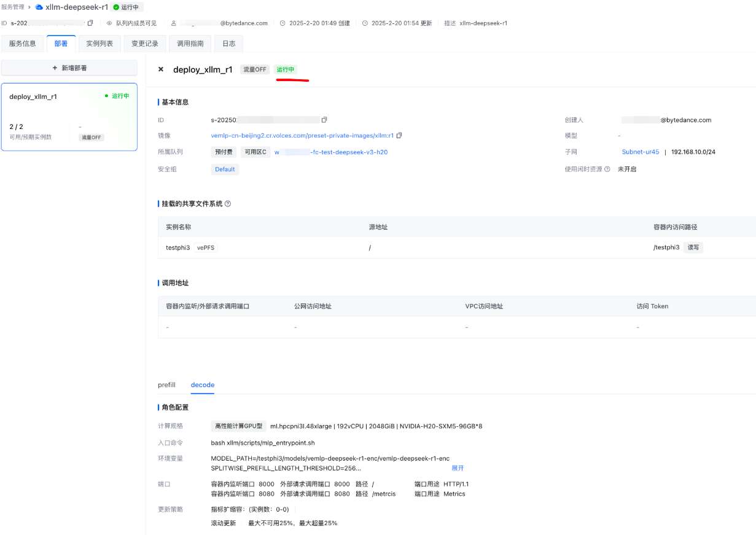The width and height of the screenshot is (756, 535).
Task: Click the cloud service icon beside xllm-deepseek-r1
Action: coord(39,7)
